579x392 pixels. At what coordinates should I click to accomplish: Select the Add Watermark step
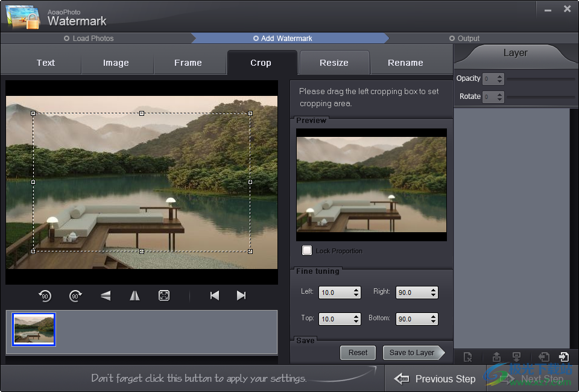tap(283, 39)
